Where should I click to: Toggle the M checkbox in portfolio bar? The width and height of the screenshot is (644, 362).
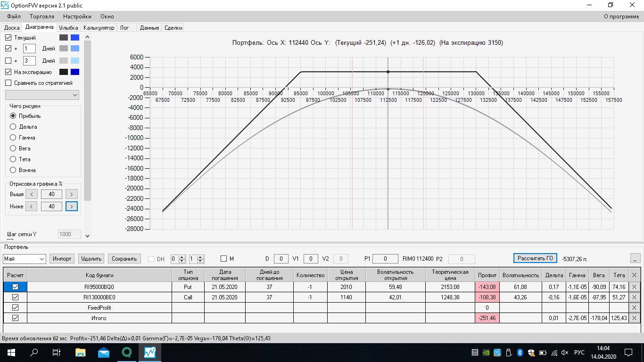point(224,259)
